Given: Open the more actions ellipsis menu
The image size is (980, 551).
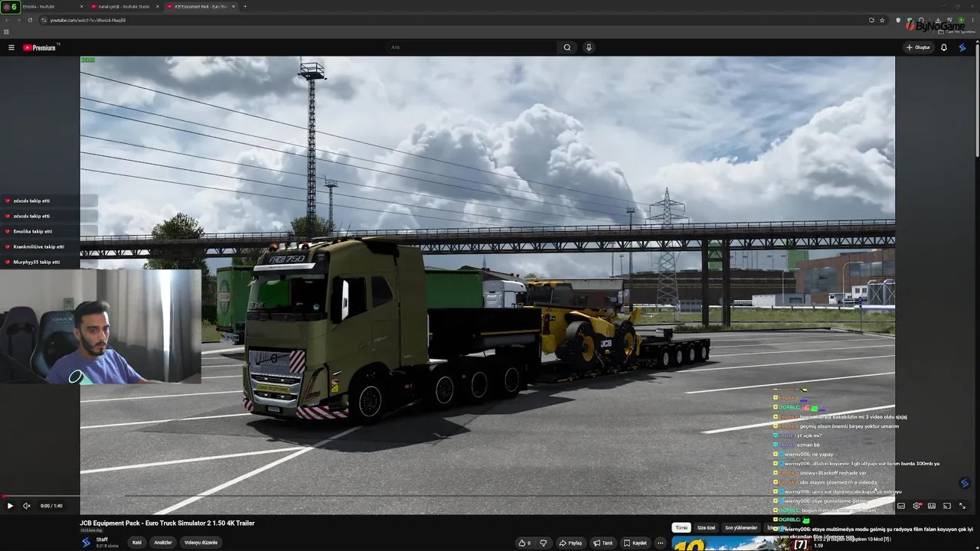Looking at the screenshot, I should click(x=660, y=543).
